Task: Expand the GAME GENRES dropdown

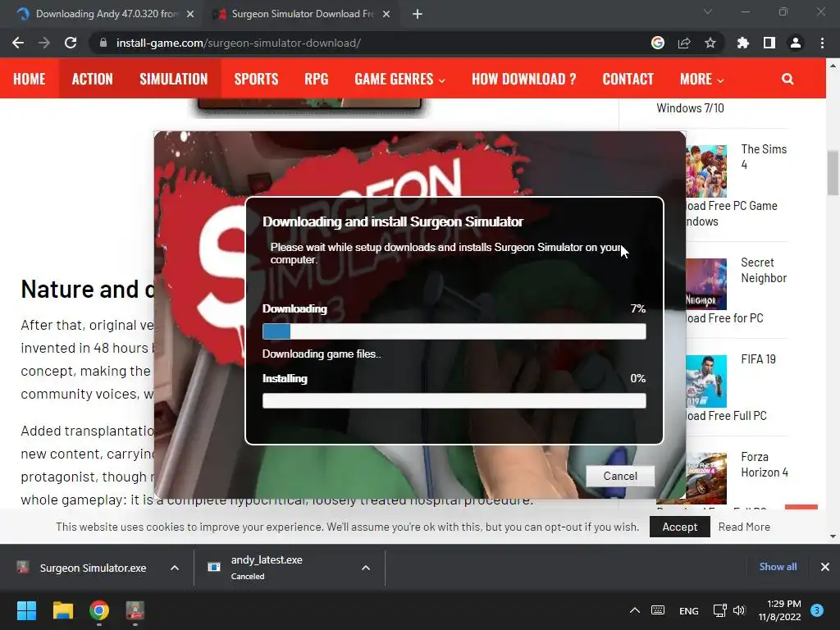Action: [399, 79]
